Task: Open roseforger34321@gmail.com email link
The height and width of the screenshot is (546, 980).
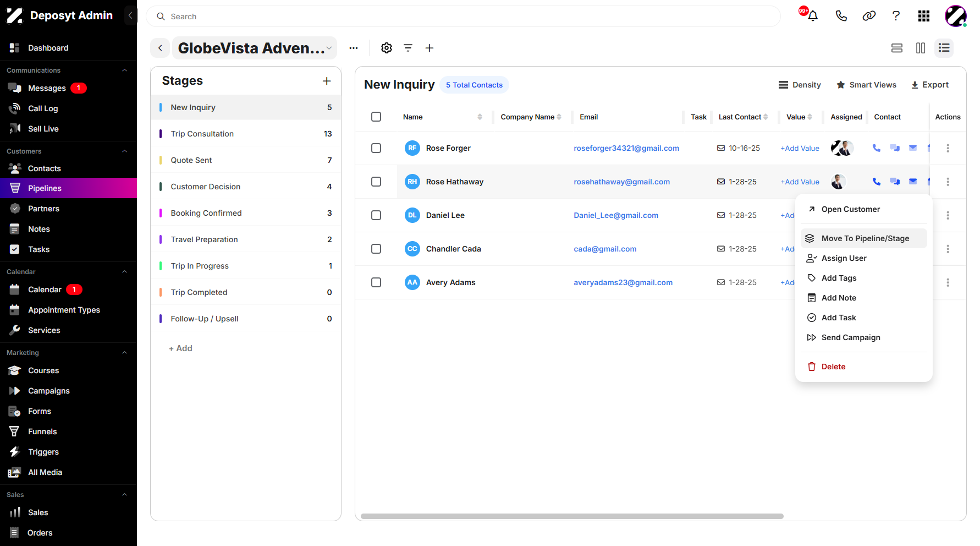Action: (x=626, y=148)
